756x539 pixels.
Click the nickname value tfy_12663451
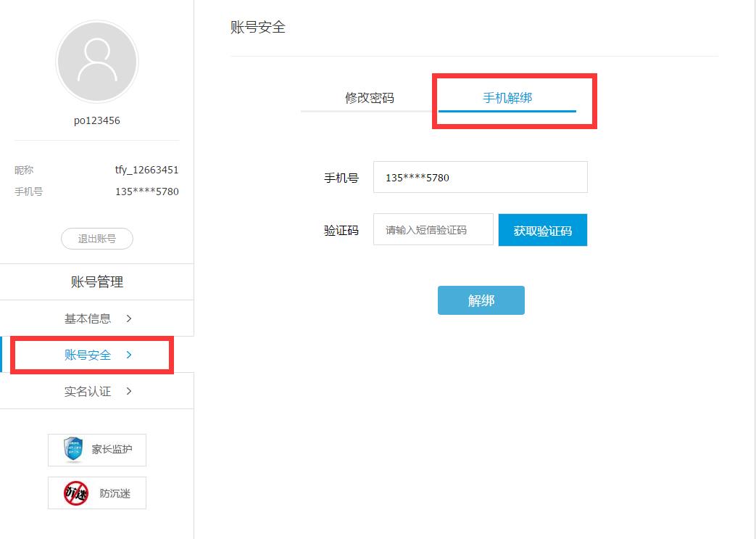[146, 170]
